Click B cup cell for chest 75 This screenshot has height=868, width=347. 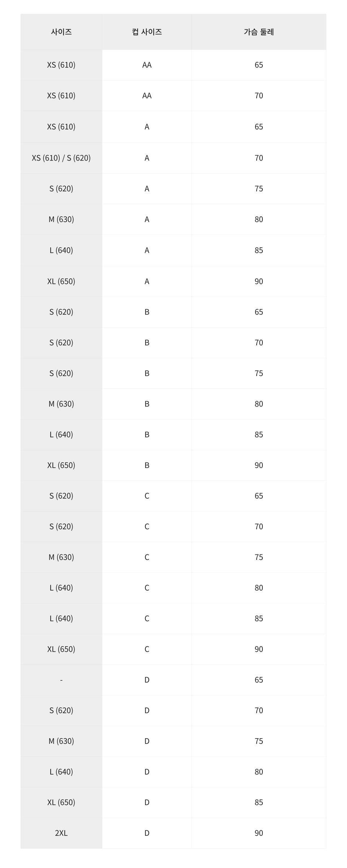pos(147,373)
